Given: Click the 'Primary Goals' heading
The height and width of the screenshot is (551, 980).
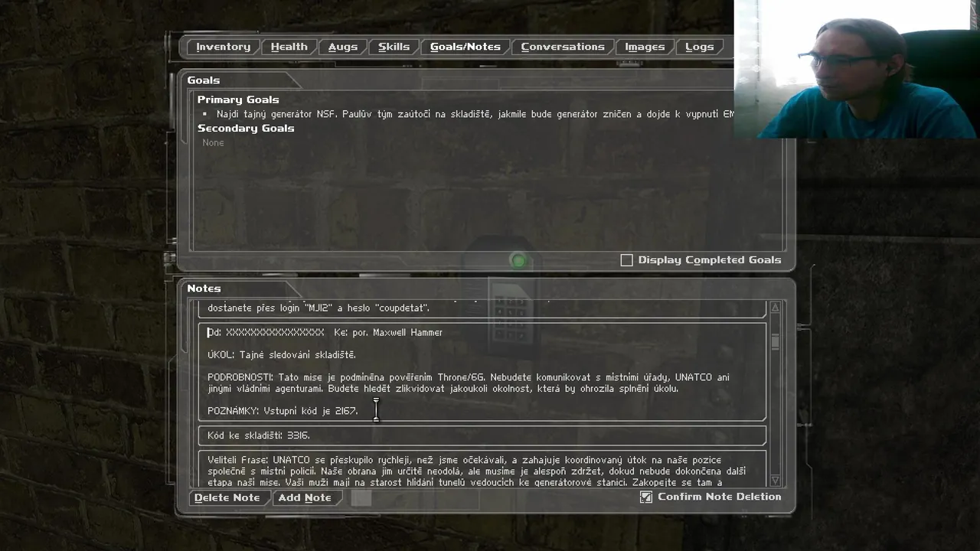Looking at the screenshot, I should 238,99.
